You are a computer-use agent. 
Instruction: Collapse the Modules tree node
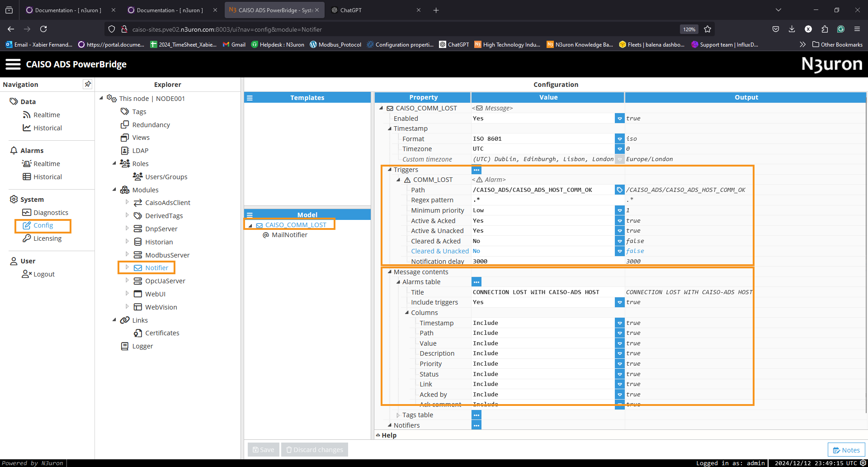pos(114,190)
